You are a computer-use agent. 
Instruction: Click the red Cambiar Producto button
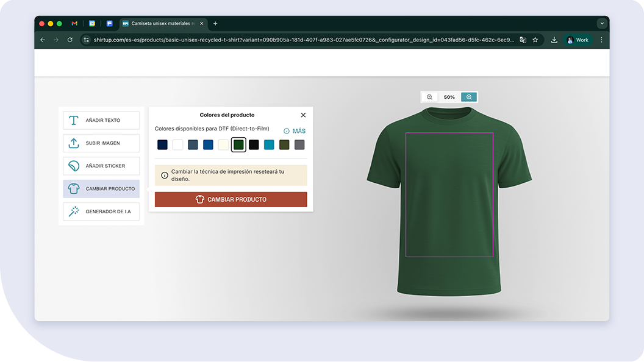tap(231, 199)
